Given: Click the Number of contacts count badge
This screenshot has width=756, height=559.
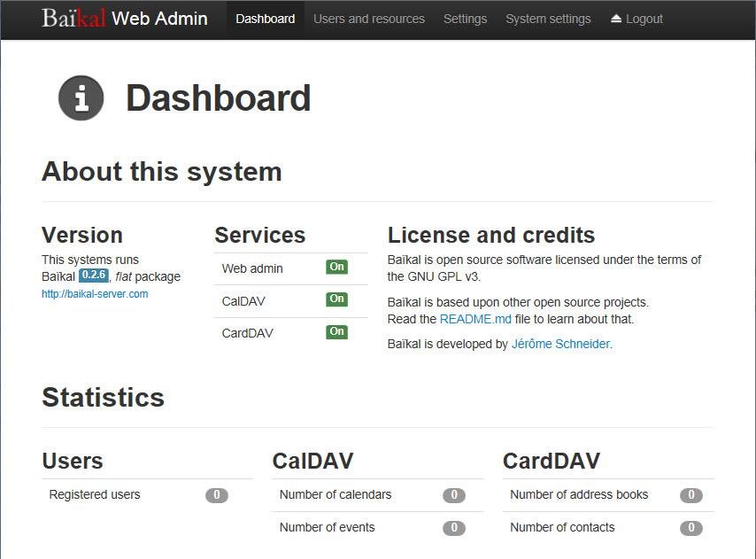Looking at the screenshot, I should (x=691, y=528).
